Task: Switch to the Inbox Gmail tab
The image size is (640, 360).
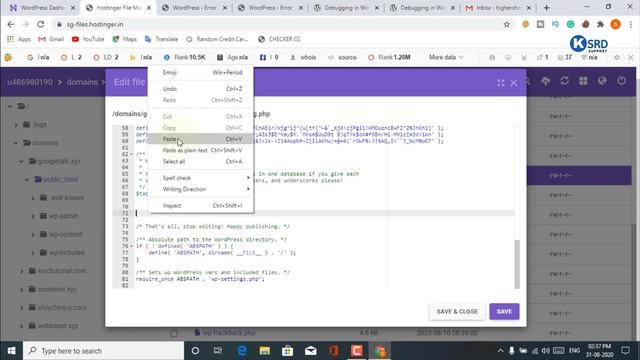Action: tap(498, 8)
